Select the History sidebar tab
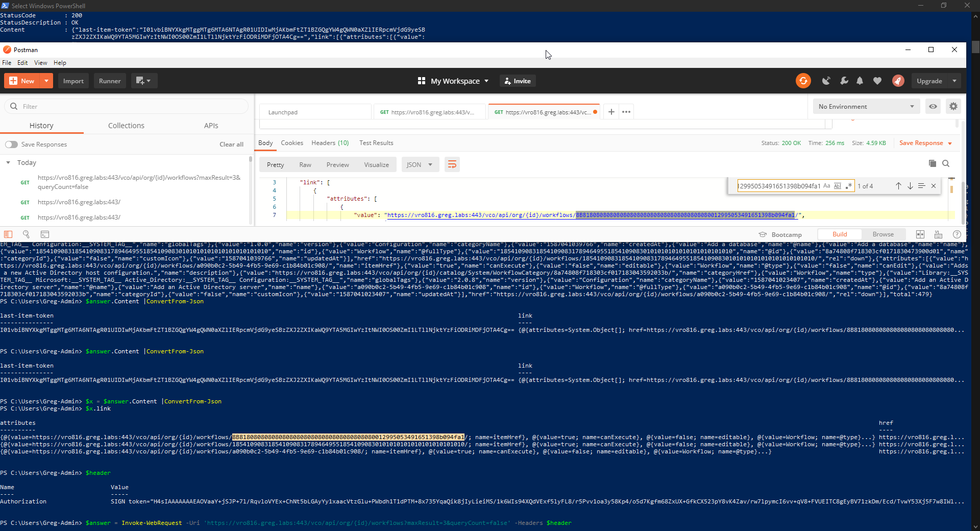980x531 pixels. (41, 126)
